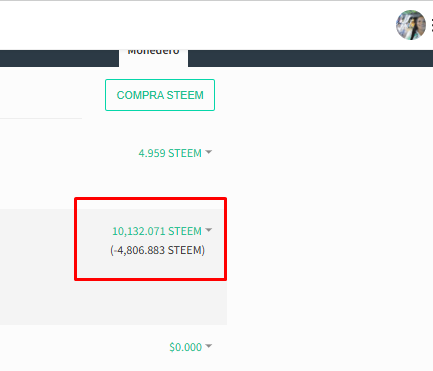Open the user avatar profile menu

411,25
